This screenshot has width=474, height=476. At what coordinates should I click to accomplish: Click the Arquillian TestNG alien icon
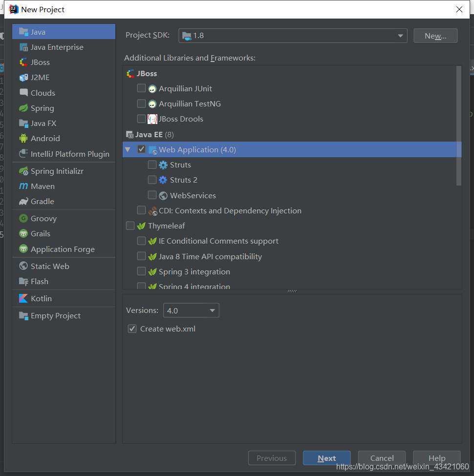point(152,104)
